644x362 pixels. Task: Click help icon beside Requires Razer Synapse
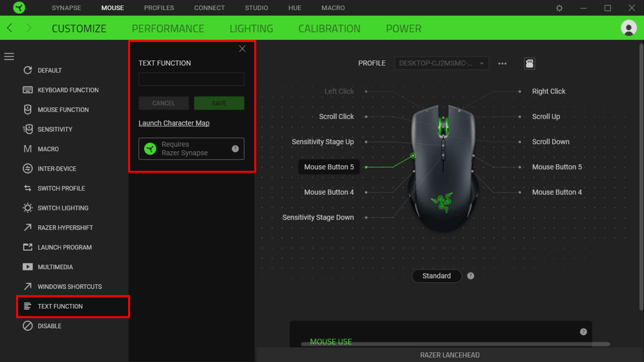pyautogui.click(x=235, y=149)
